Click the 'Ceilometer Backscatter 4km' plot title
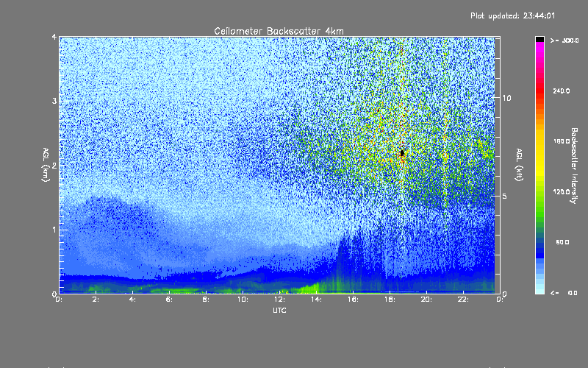Image resolution: width=588 pixels, height=368 pixels. click(x=279, y=31)
